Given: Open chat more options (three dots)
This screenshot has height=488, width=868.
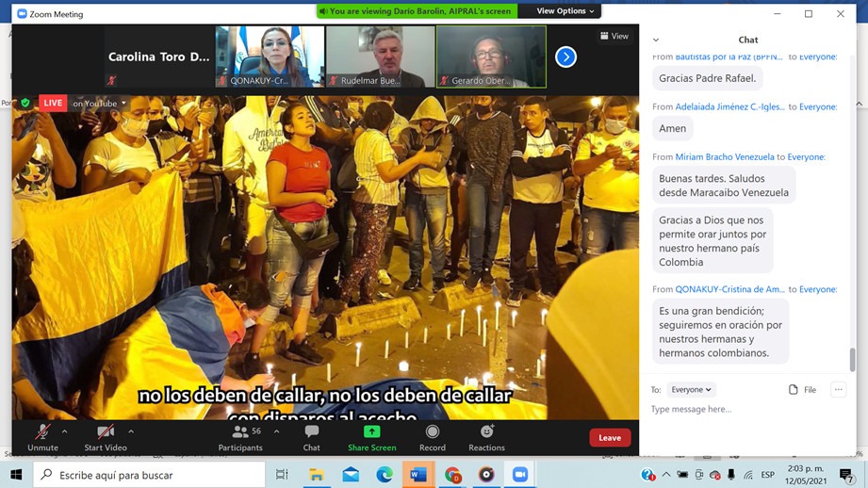Looking at the screenshot, I should click(x=838, y=389).
